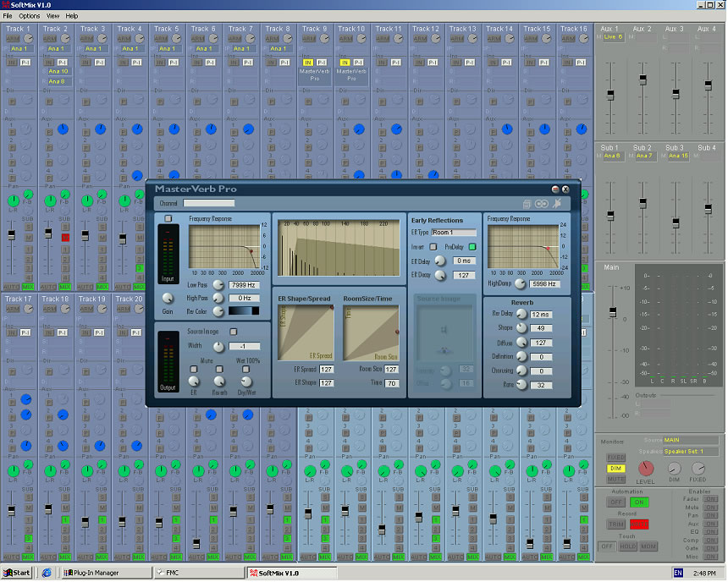Click the reverb Shape knob

click(x=521, y=328)
